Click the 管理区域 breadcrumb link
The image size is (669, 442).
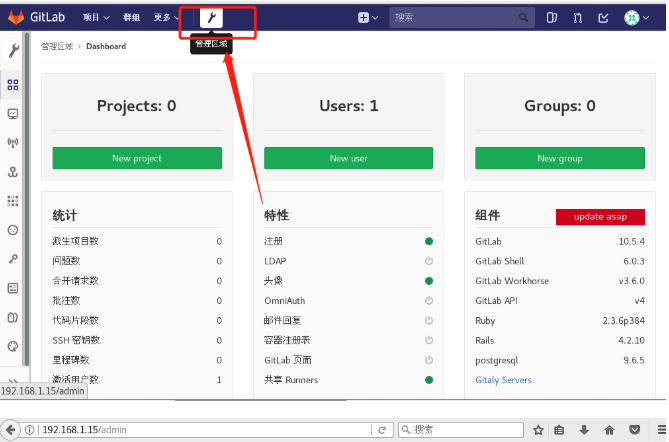(57, 46)
